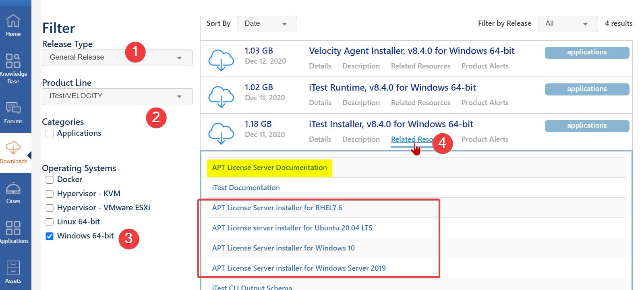Open Velocity Agent Installer v8.4.0 title link

point(412,51)
